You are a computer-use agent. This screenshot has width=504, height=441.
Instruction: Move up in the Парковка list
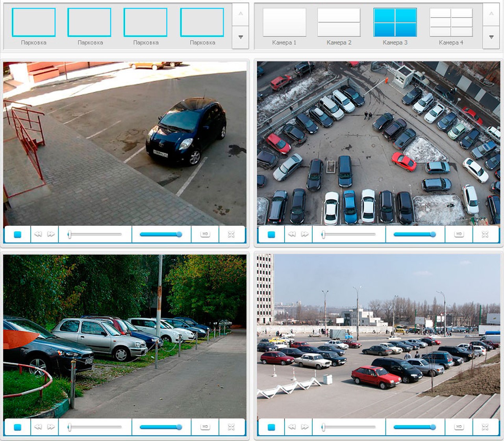click(241, 14)
